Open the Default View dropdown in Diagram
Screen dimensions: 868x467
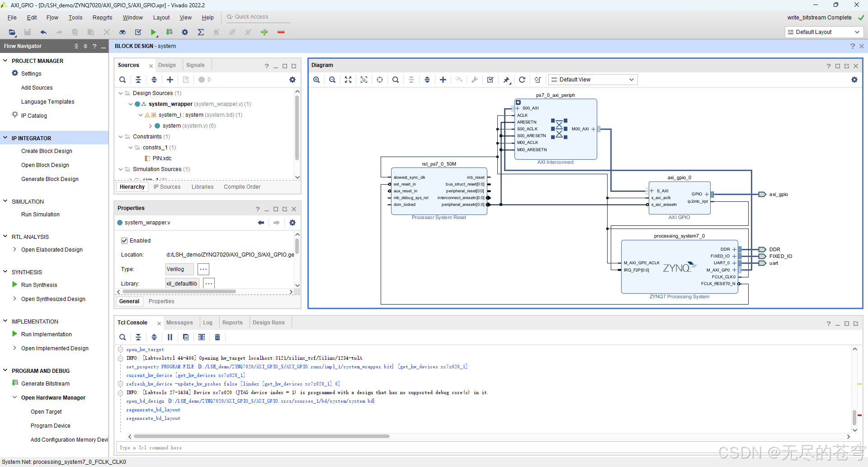click(593, 80)
